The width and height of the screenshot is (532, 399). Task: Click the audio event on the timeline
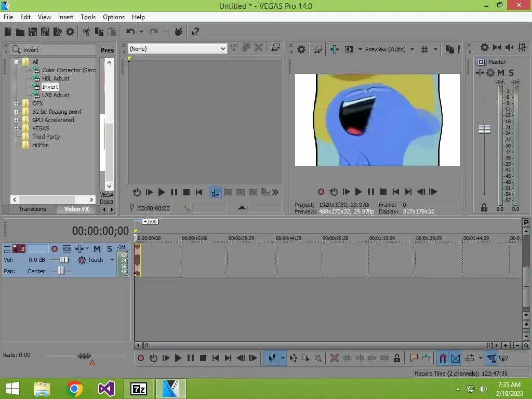(137, 260)
